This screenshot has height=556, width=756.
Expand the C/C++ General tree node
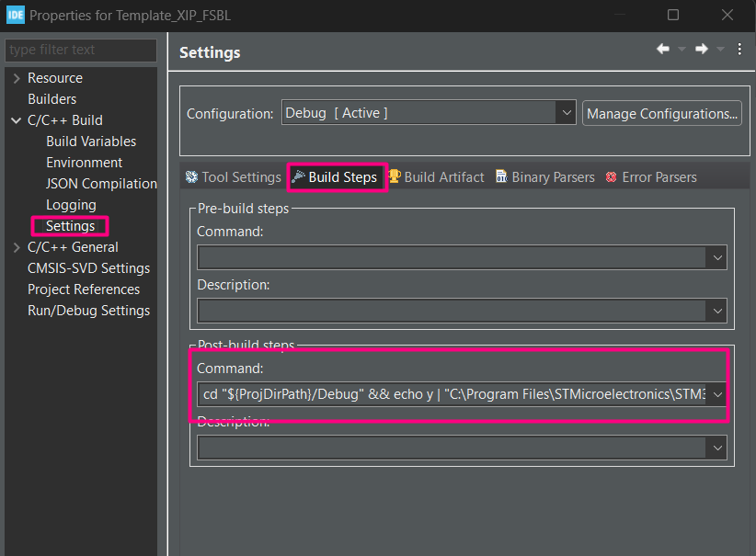click(x=17, y=247)
